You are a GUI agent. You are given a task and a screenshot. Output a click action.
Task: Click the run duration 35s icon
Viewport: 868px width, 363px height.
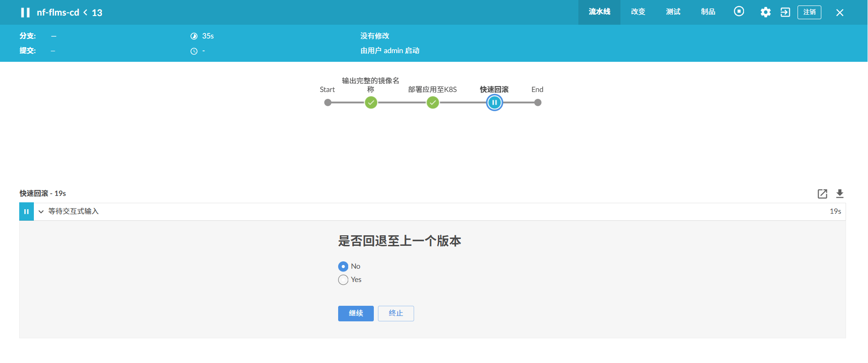tap(194, 36)
